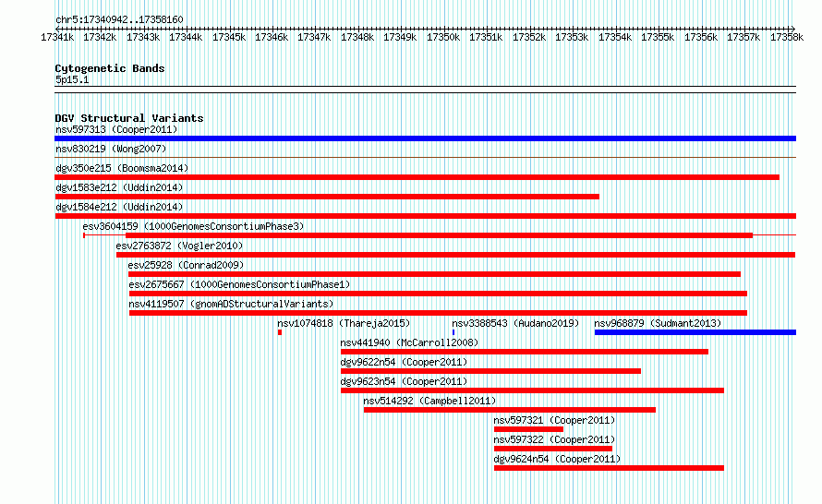Select the blue nsv968879 variant bar
Viewport: 822px width, 504px height.
(695, 332)
